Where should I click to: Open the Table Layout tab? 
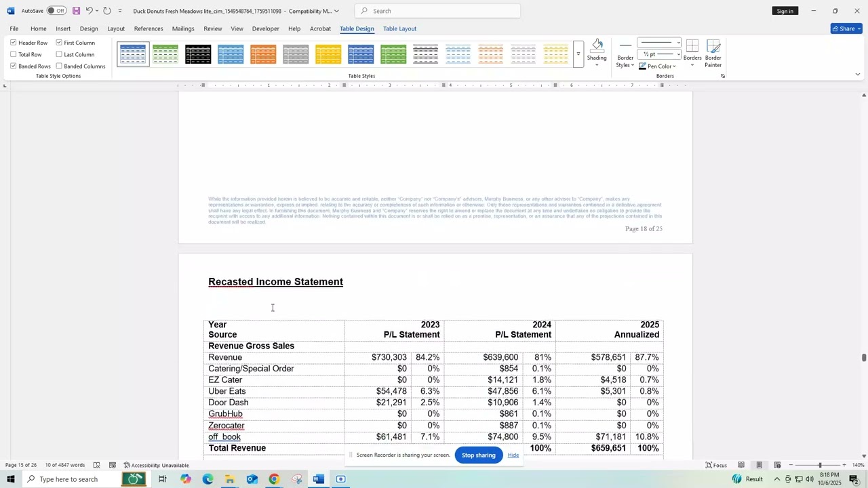click(x=399, y=28)
